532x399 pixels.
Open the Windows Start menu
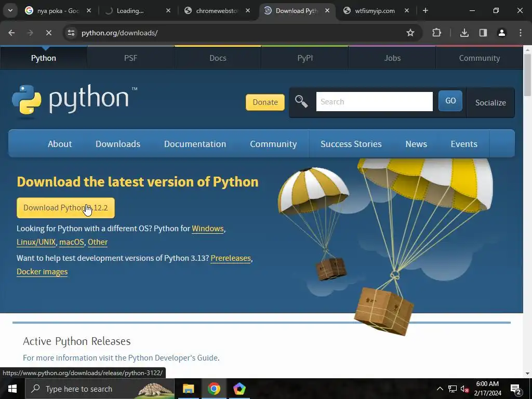[12, 389]
